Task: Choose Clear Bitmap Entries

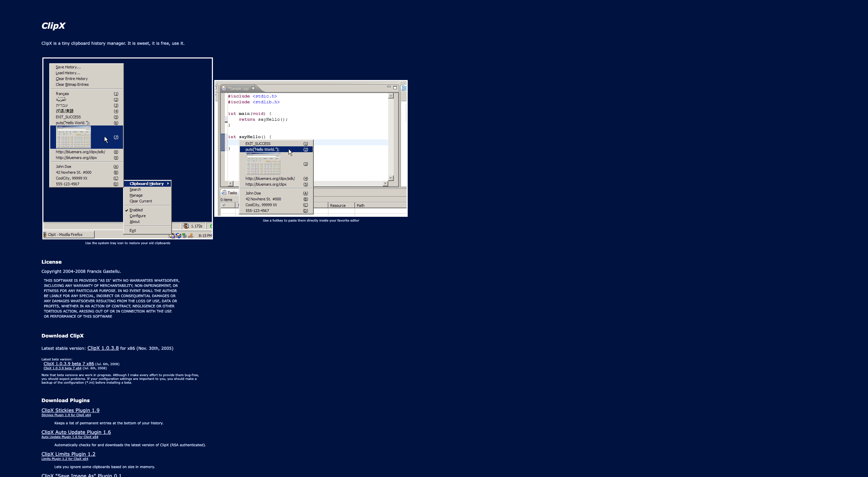Action: point(86,84)
